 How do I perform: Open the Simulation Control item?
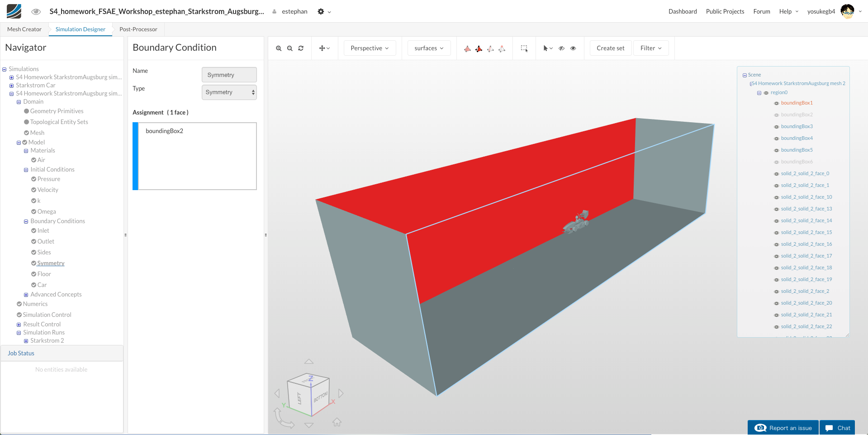pos(47,315)
